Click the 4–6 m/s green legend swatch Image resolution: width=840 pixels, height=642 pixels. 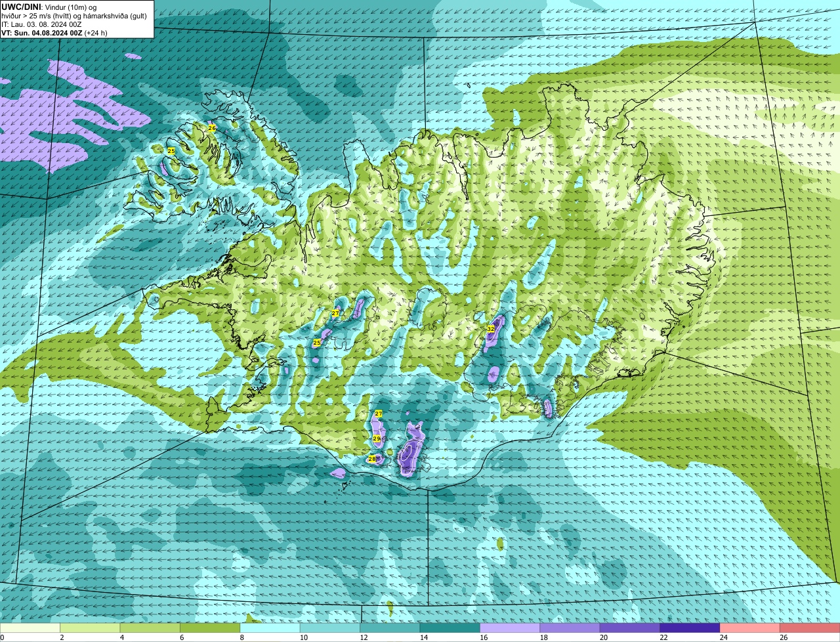tap(150, 628)
